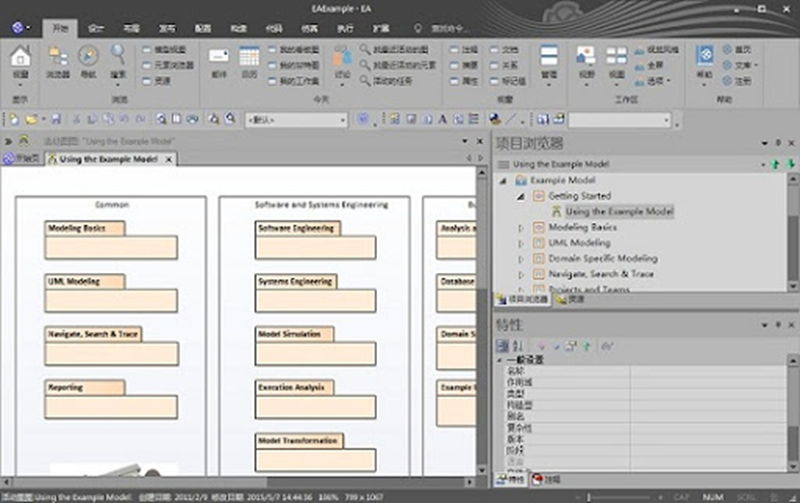Toggle the 我的甘特图 option
The width and height of the screenshot is (800, 503).
tap(294, 65)
